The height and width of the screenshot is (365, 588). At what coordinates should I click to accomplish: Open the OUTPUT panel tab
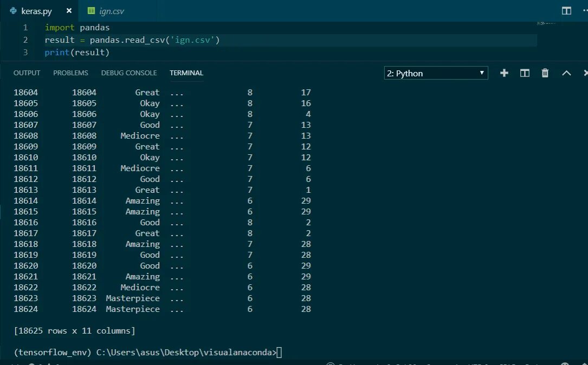[27, 73]
